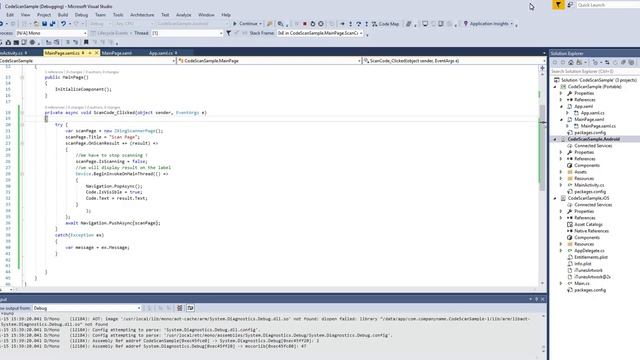640x360 pixels.
Task: Select MainPage.xaml.cs in Solution Explorer
Action: pos(598,126)
